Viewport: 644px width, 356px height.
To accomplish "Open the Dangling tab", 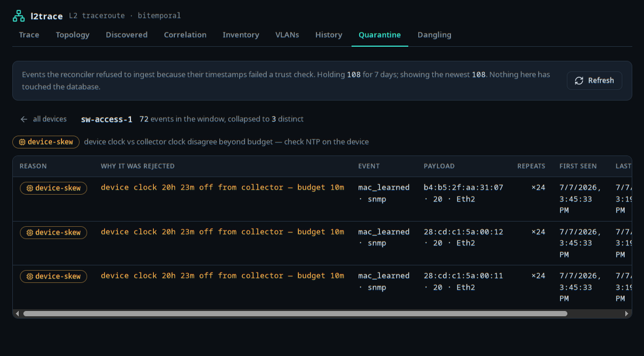I will [434, 35].
